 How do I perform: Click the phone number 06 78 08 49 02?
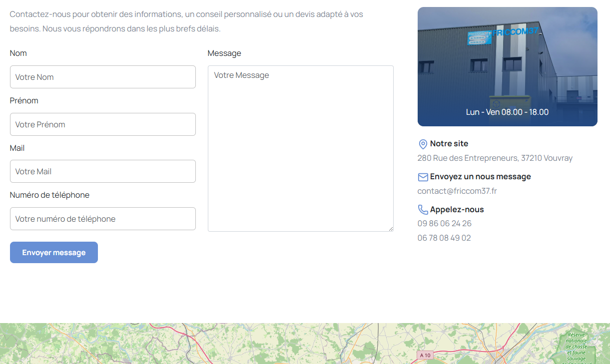tap(444, 238)
